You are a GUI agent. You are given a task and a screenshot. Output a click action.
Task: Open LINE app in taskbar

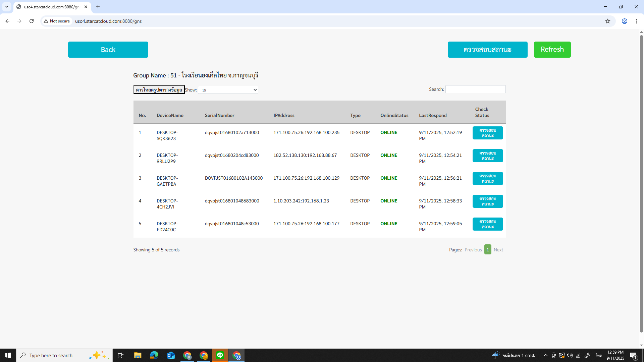(x=220, y=355)
